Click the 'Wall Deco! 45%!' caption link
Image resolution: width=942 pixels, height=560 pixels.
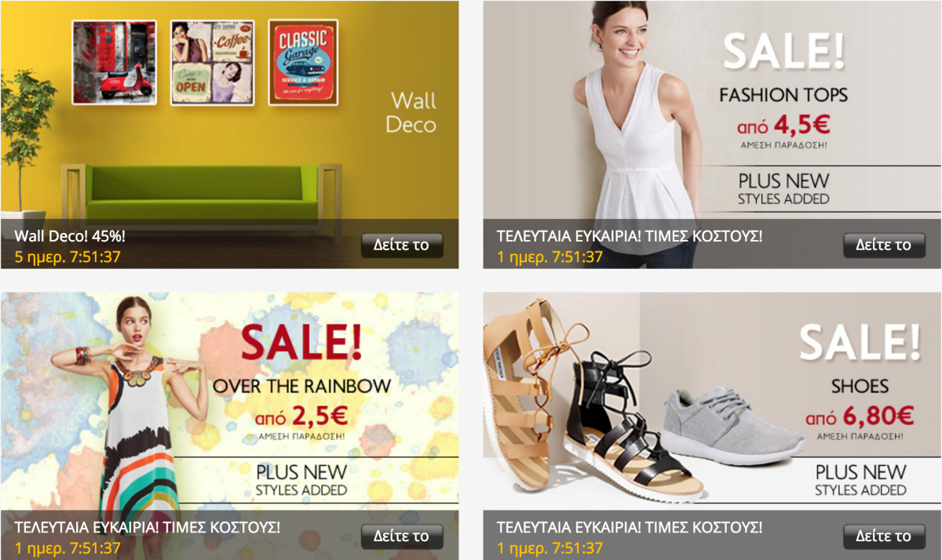[70, 235]
